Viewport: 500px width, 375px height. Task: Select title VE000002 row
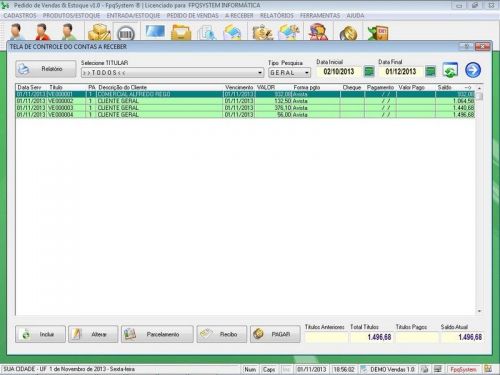tap(245, 101)
